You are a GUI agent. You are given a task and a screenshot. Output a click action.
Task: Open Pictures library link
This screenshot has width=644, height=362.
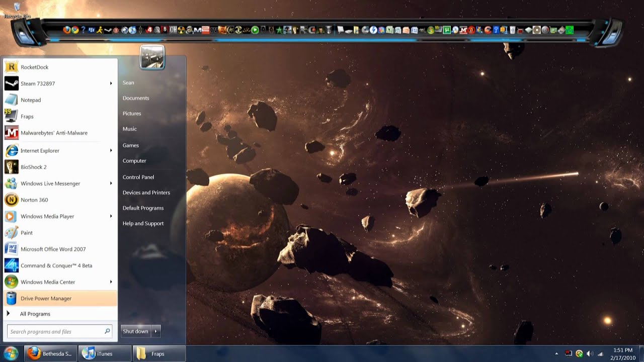point(132,114)
